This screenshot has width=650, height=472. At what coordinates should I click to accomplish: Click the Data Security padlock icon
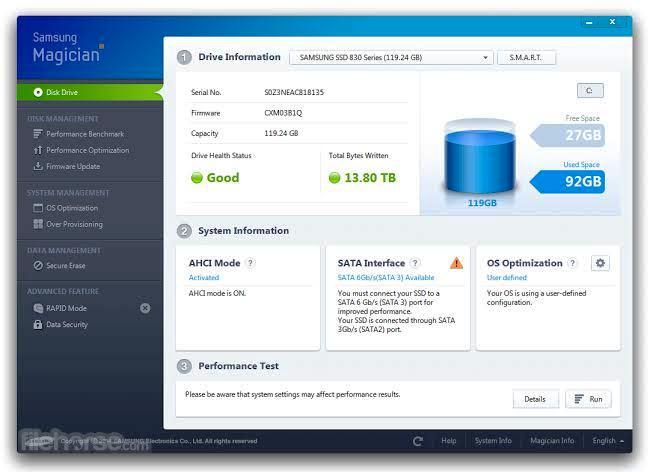[x=38, y=324]
